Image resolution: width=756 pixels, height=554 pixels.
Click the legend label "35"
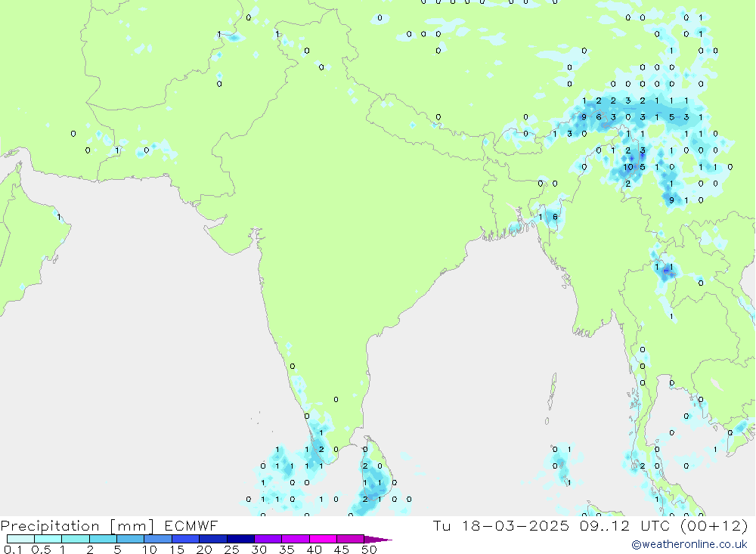(287, 549)
